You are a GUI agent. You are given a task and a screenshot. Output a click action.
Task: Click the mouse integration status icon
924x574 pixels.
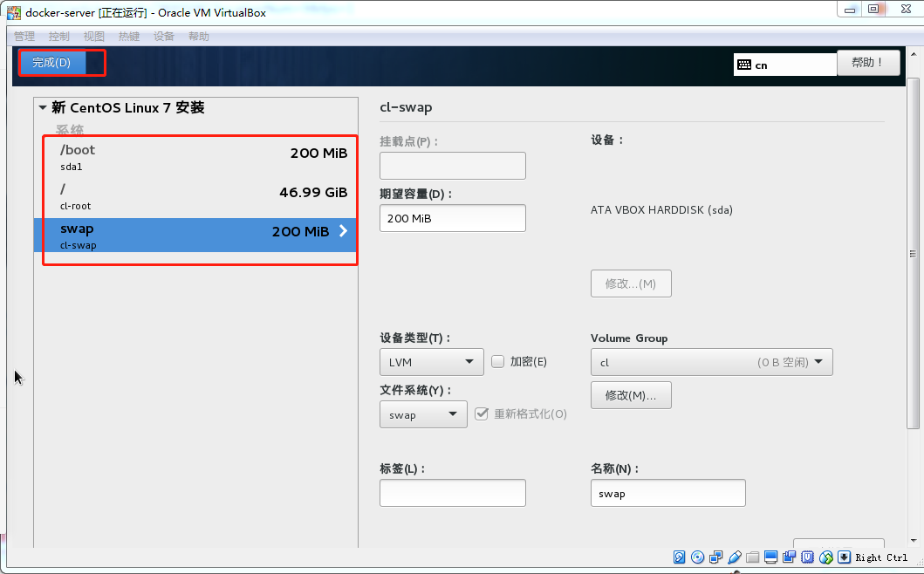point(825,557)
